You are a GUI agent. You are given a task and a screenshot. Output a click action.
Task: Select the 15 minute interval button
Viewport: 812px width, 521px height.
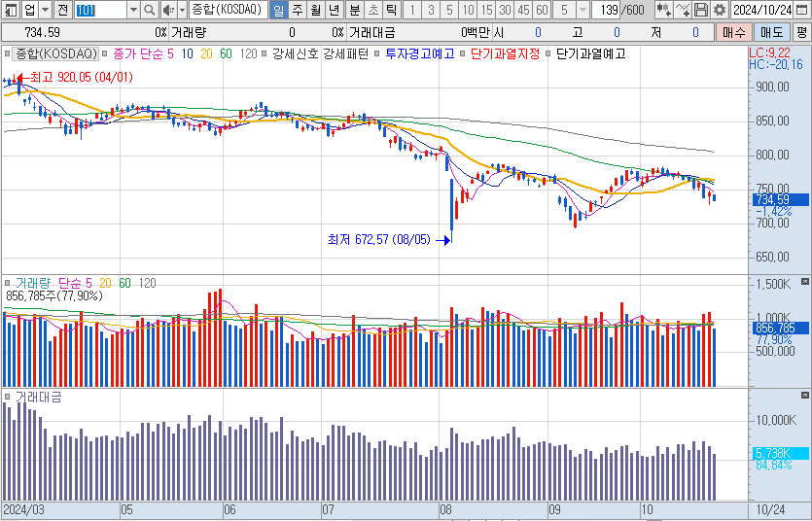point(487,10)
